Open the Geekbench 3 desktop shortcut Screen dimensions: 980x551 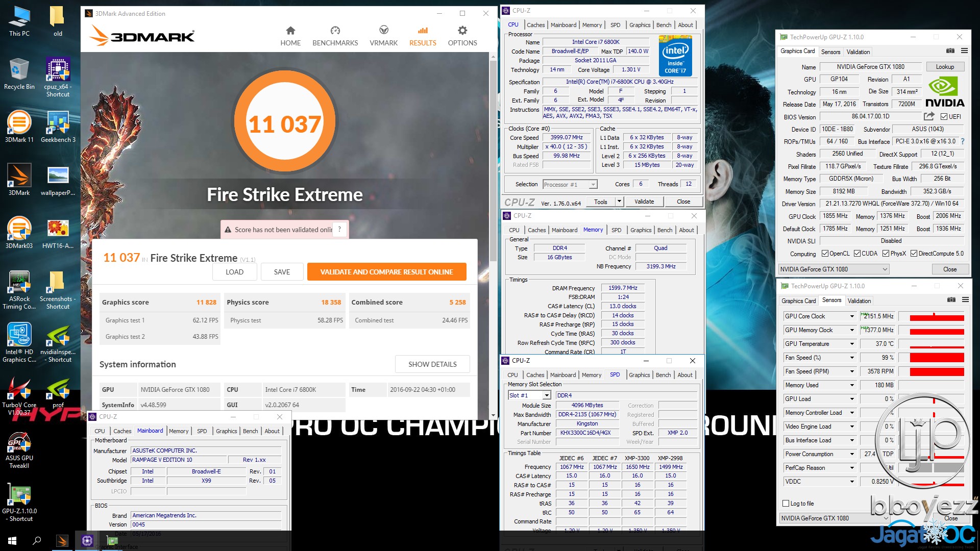click(58, 127)
